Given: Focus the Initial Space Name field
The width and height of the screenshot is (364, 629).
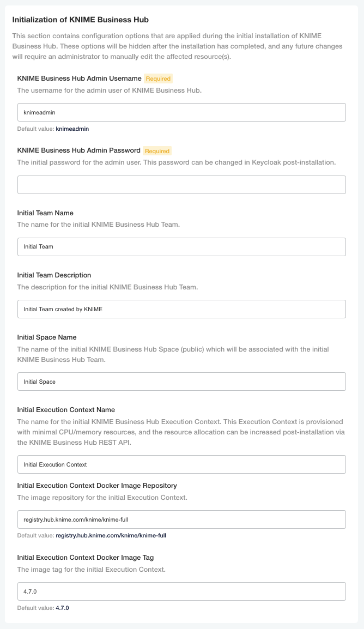Looking at the screenshot, I should click(181, 382).
